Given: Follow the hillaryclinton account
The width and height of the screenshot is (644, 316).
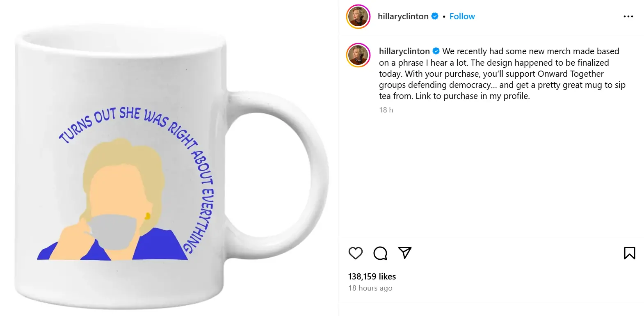Looking at the screenshot, I should 462,16.
